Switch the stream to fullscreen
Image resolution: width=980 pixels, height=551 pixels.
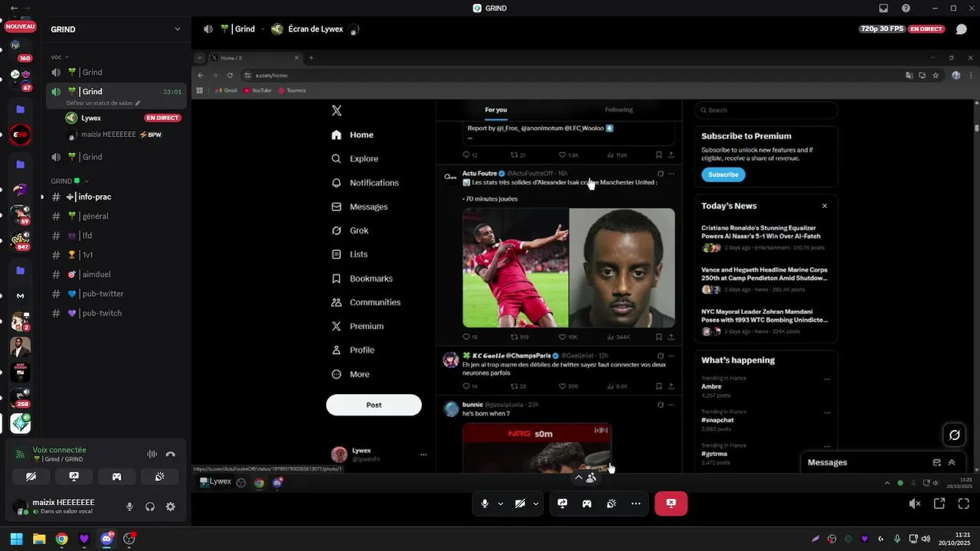point(964,504)
